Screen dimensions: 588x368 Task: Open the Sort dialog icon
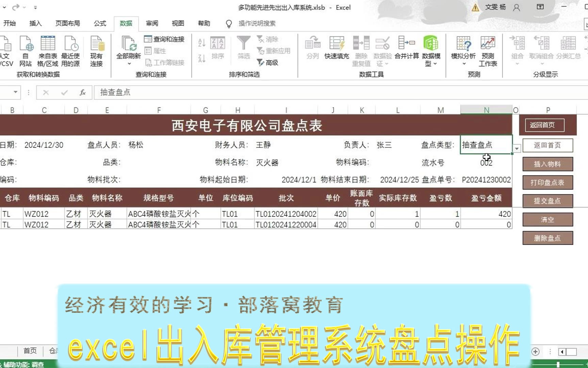(218, 48)
